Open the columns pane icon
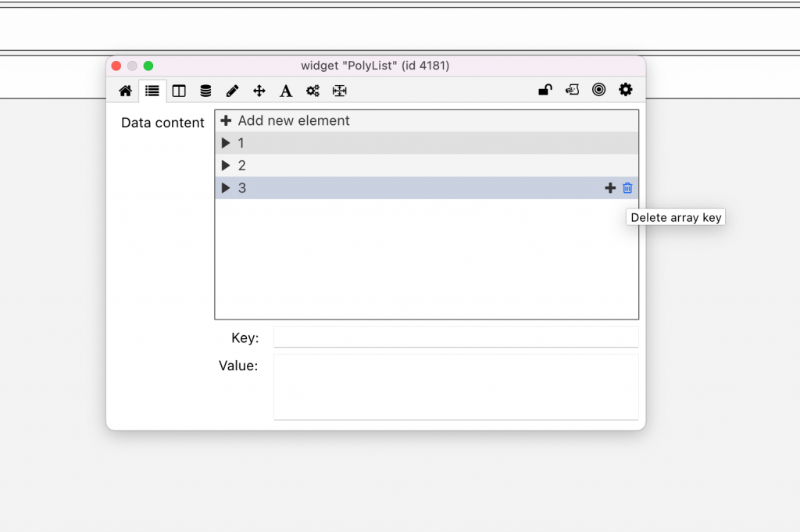 (179, 91)
